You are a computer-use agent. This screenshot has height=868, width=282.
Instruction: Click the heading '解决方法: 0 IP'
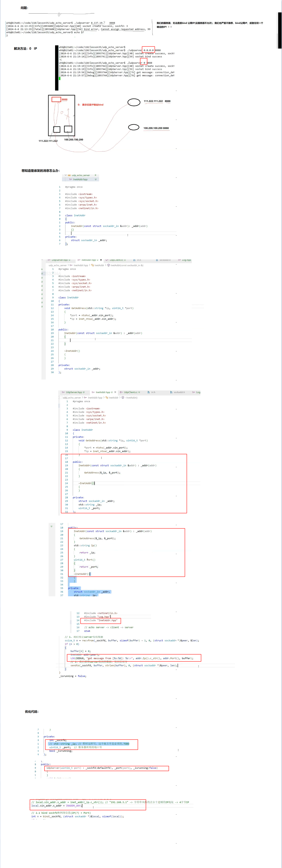[x=25, y=49]
